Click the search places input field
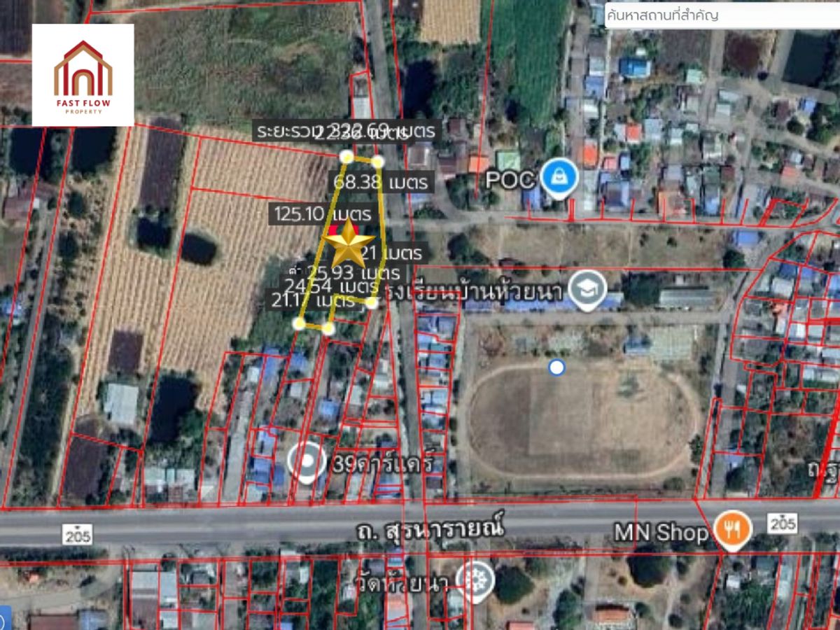Screen dimensions: 840x630 coord(721,15)
